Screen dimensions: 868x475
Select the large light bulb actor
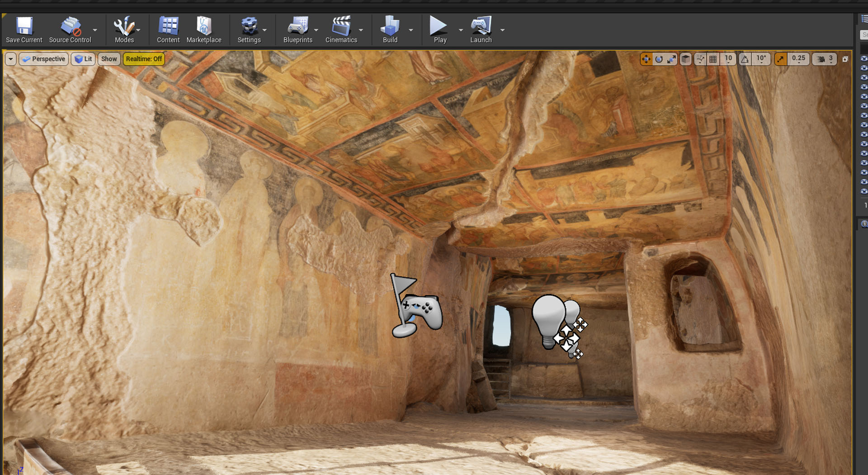click(x=548, y=319)
